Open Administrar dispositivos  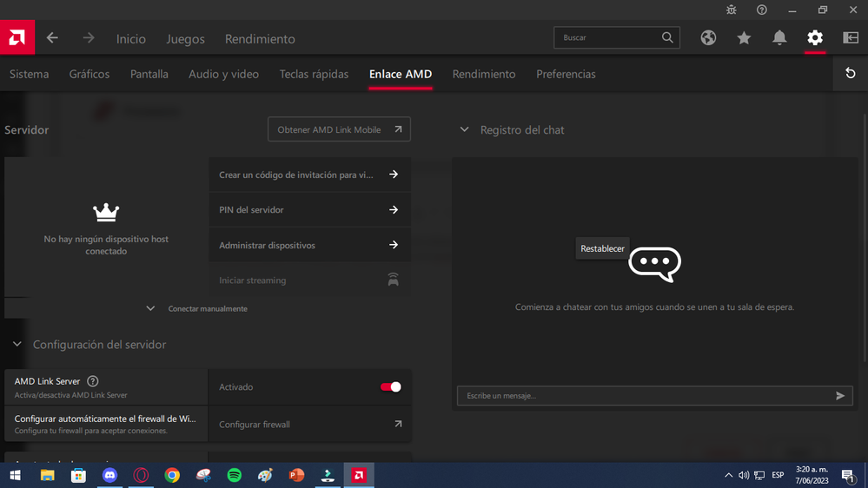coord(309,245)
